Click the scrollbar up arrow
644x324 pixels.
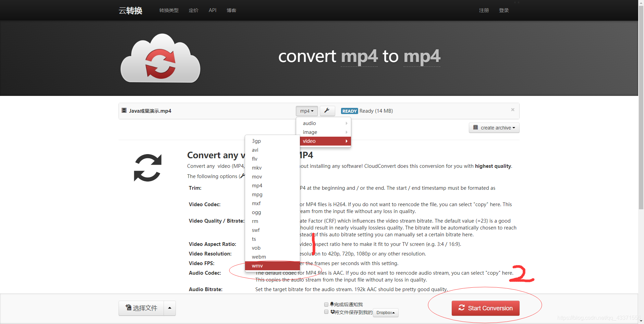pos(641,2)
